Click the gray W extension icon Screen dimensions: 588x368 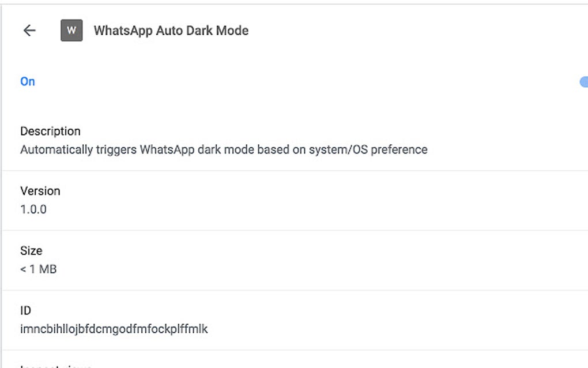click(x=71, y=31)
